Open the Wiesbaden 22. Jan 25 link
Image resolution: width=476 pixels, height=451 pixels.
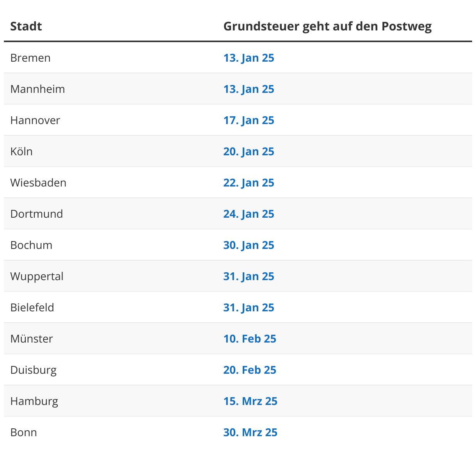coord(249,183)
